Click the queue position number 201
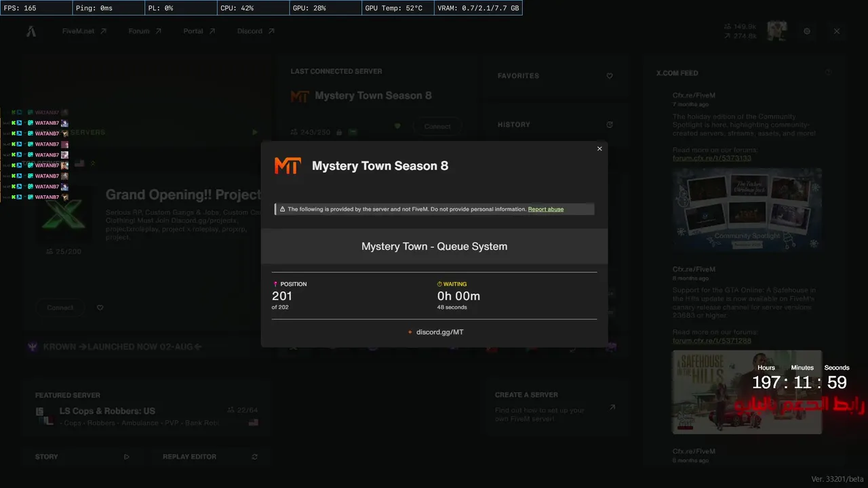Screen dimensions: 868x488 pos(282,296)
